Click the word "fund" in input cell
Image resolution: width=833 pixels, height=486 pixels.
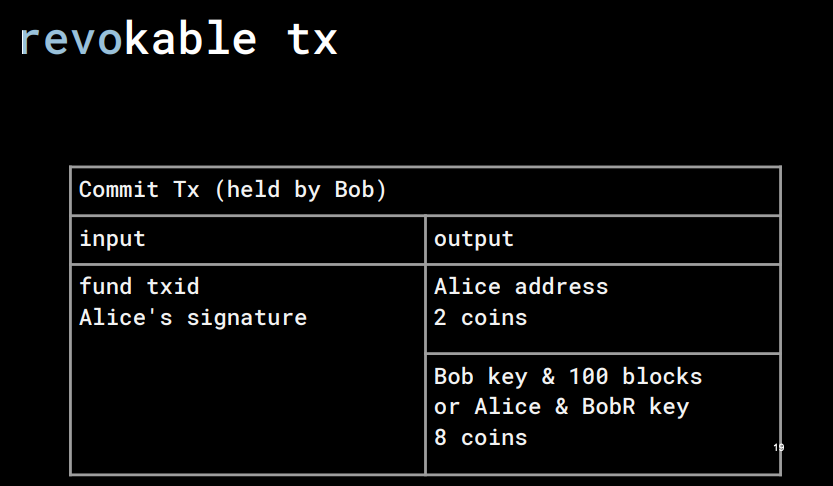pyautogui.click(x=106, y=286)
